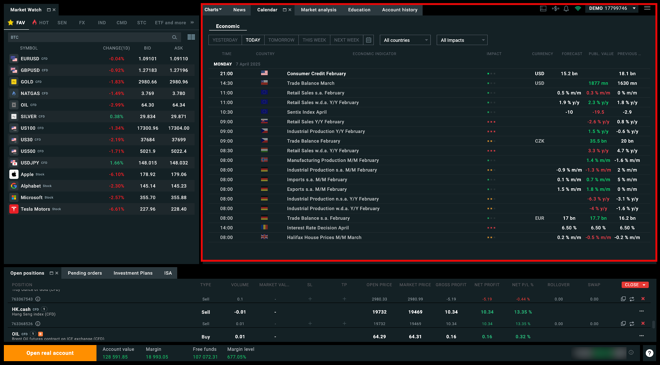Switch to the News tab
This screenshot has width=660, height=365.
239,10
